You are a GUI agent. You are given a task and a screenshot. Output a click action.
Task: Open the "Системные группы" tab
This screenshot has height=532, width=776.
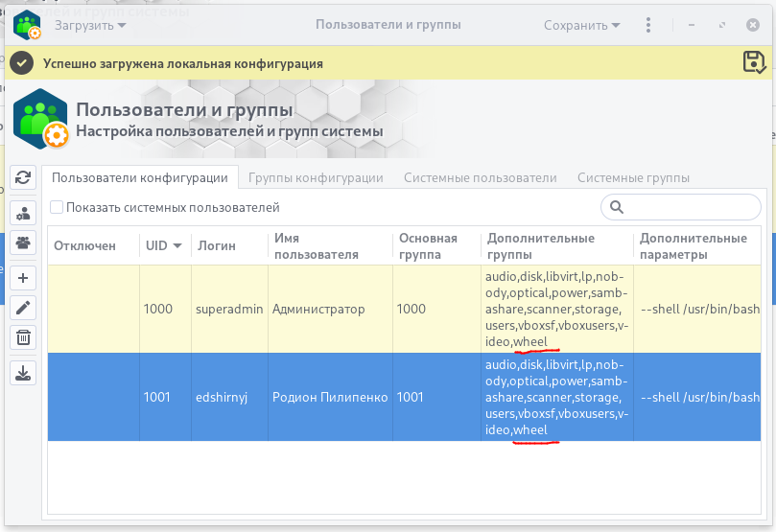pyautogui.click(x=633, y=177)
